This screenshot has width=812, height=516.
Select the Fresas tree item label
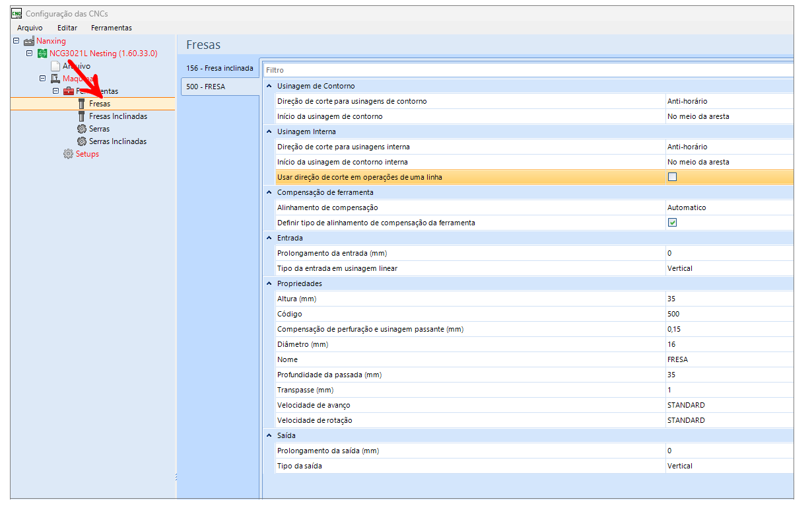click(x=100, y=104)
